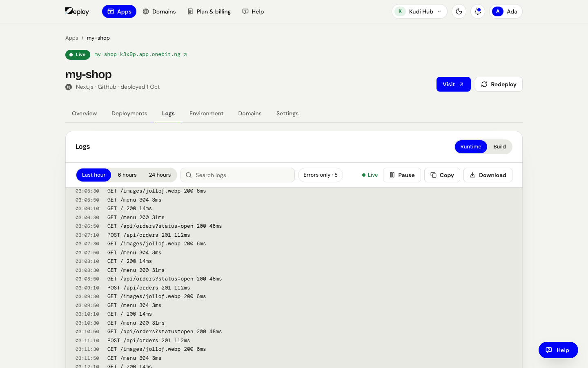The width and height of the screenshot is (588, 368).
Task: Select Runtime logs toggle
Action: (471, 147)
